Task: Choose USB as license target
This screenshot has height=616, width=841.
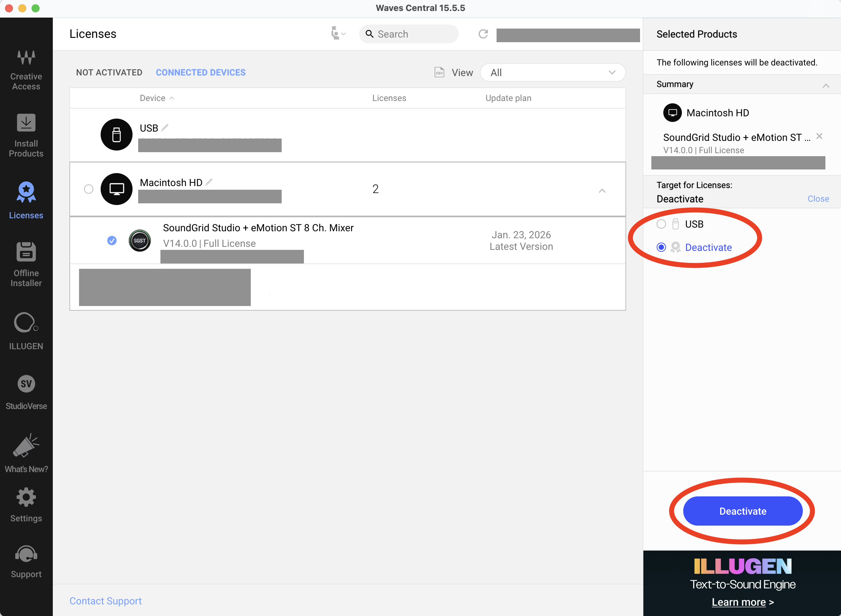Action: point(661,224)
